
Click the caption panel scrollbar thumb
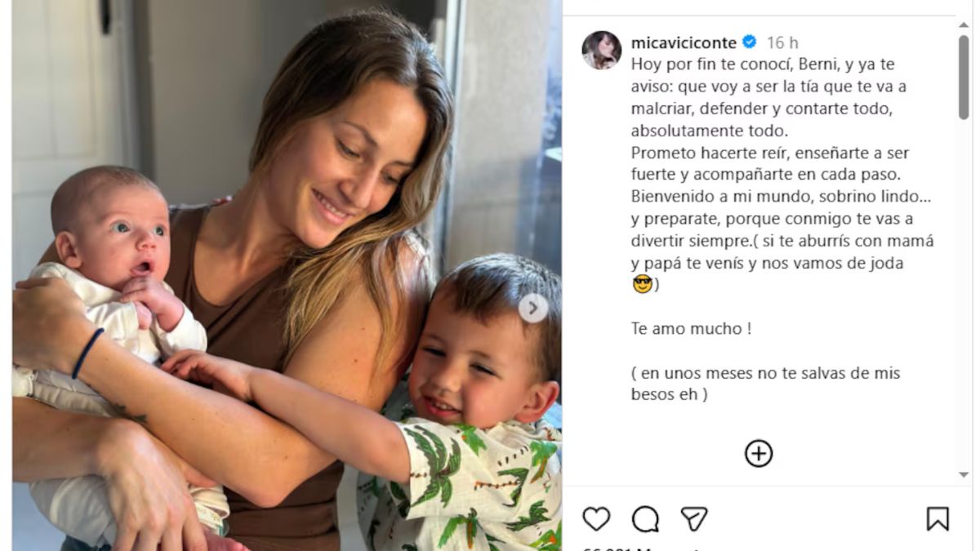click(964, 78)
